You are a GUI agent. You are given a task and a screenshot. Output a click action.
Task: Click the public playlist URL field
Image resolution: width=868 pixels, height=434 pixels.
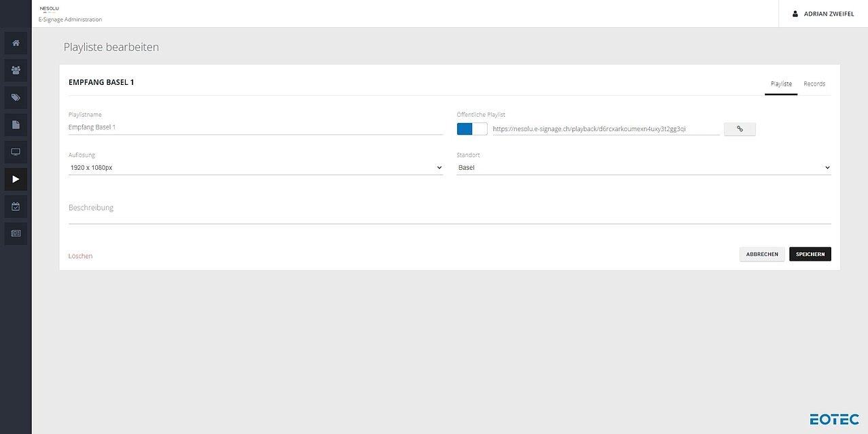pyautogui.click(x=606, y=128)
